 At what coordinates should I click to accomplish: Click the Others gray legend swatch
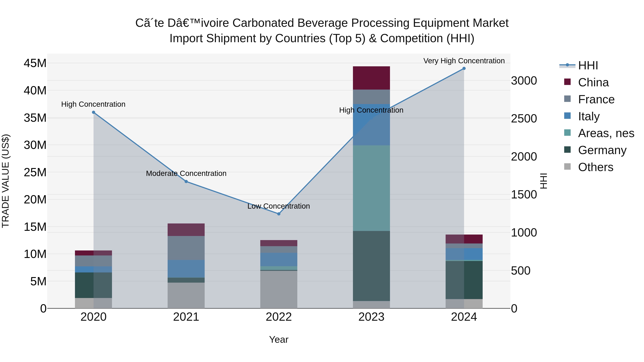pyautogui.click(x=567, y=166)
